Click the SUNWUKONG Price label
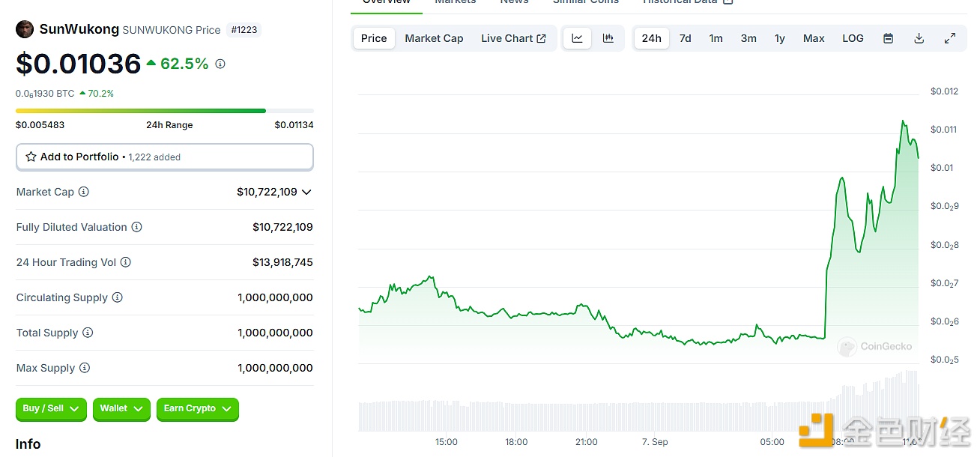 click(x=172, y=30)
